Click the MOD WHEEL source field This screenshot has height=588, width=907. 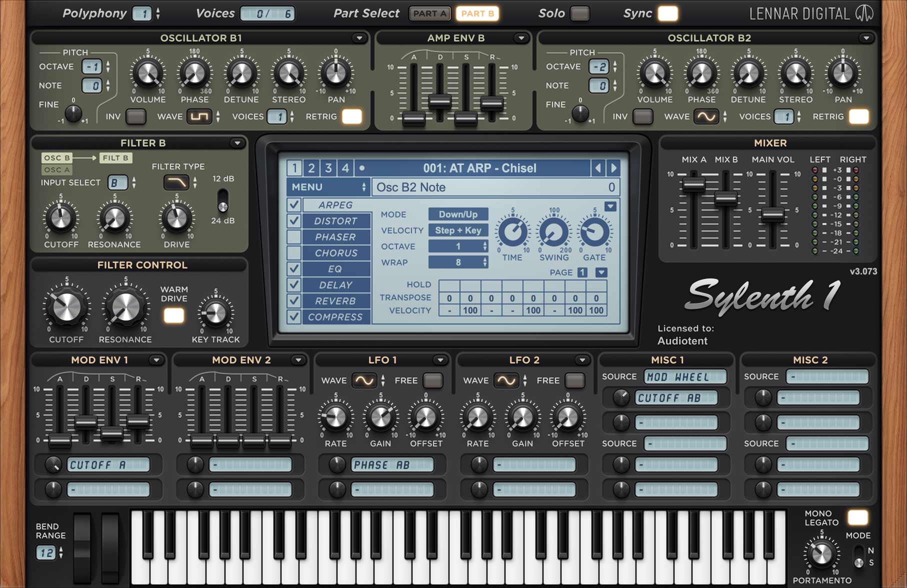pos(685,377)
